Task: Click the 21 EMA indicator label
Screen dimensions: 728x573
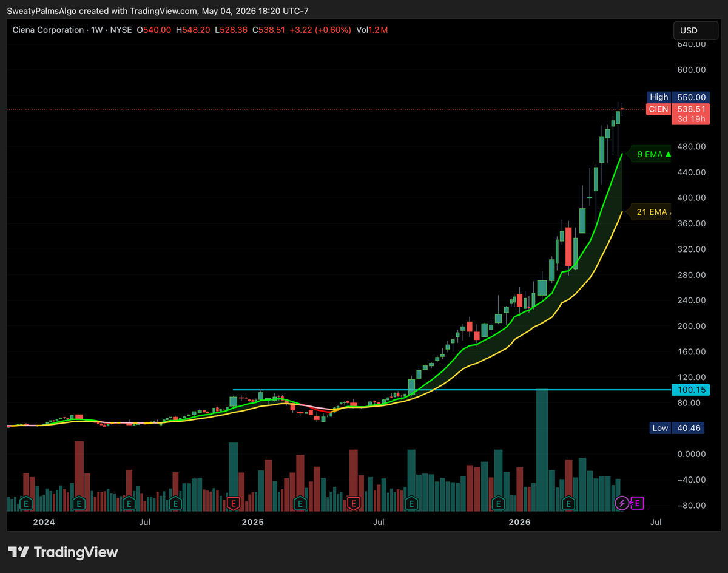Action: coord(651,212)
